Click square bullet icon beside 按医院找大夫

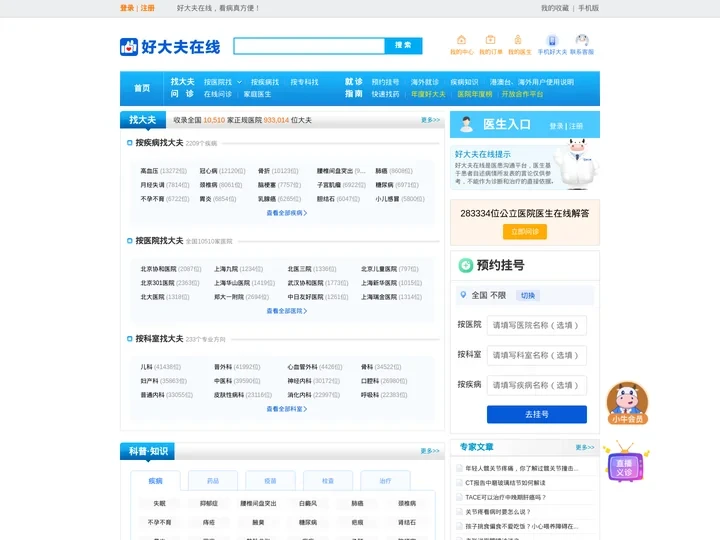click(x=129, y=241)
